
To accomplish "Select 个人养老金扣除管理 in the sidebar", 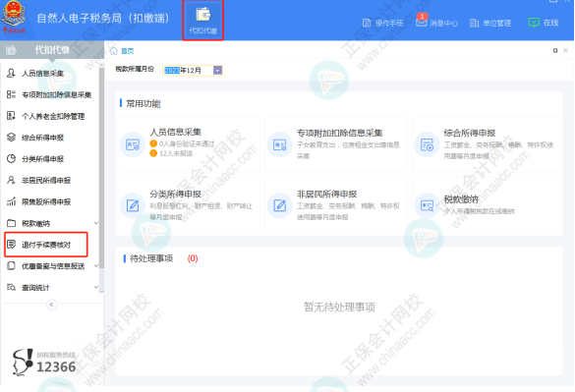I will click(x=53, y=116).
